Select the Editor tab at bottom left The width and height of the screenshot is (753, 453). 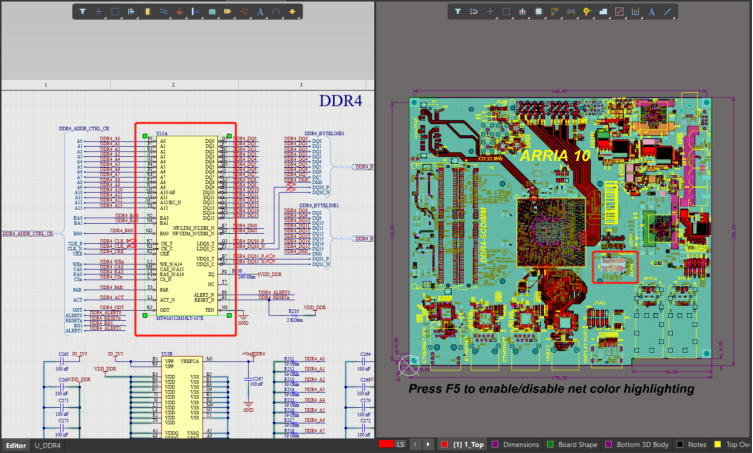click(x=16, y=445)
